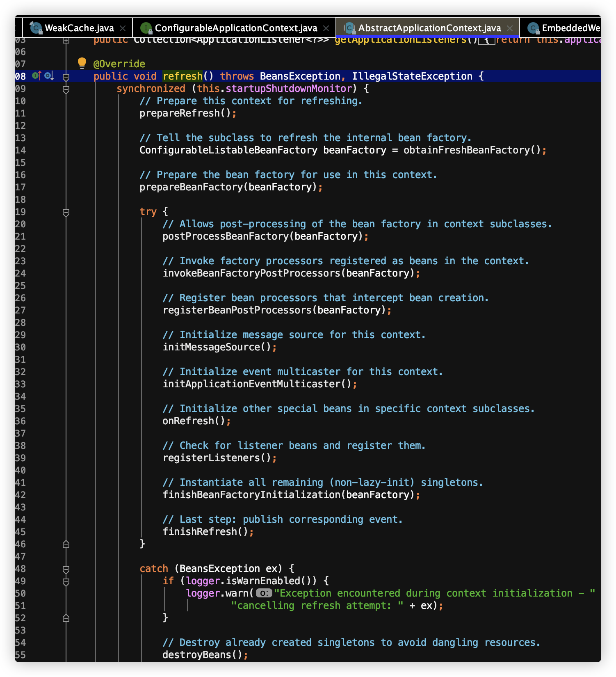Collapse the synchronized block fold marker
The height and width of the screenshot is (677, 616).
[66, 89]
